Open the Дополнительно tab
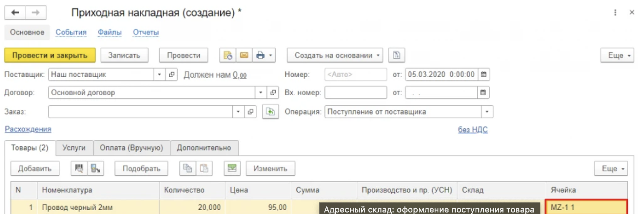Viewport: 644px width, 214px height. pos(204,148)
